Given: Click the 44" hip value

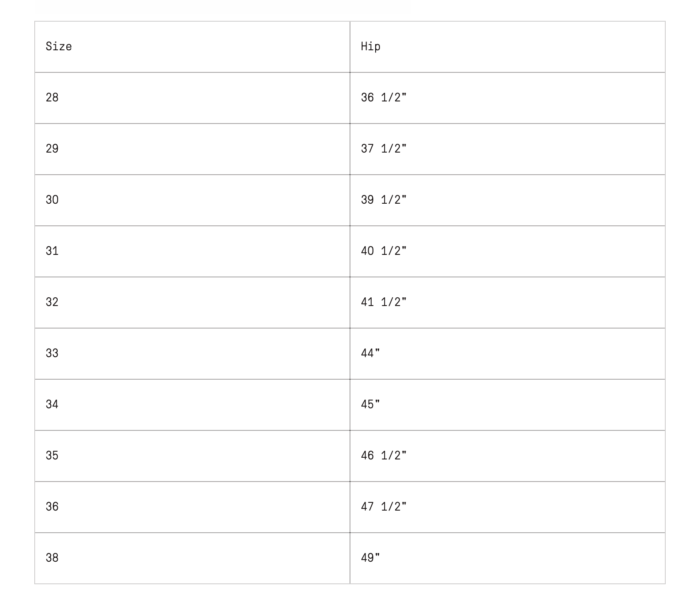Looking at the screenshot, I should click(370, 353).
